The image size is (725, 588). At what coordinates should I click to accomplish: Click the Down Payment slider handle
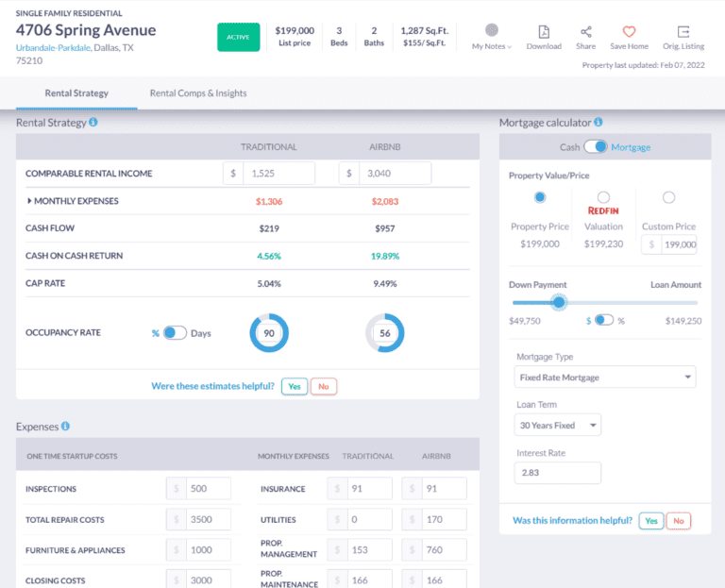pos(559,303)
